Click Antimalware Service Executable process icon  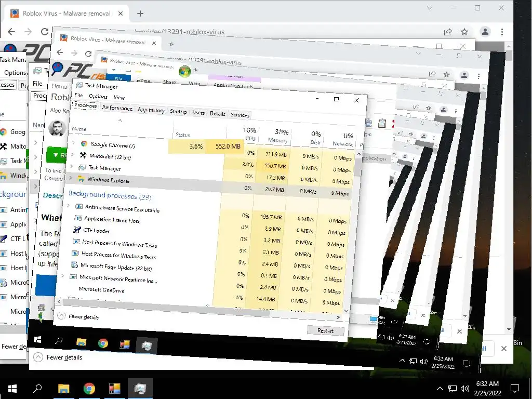[79, 206]
